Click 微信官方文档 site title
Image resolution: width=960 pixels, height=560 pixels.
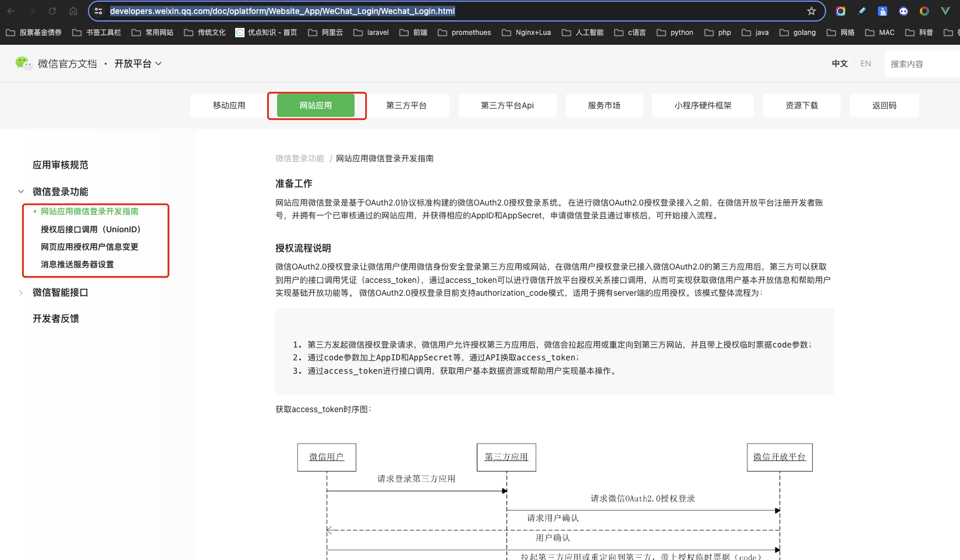coord(68,63)
